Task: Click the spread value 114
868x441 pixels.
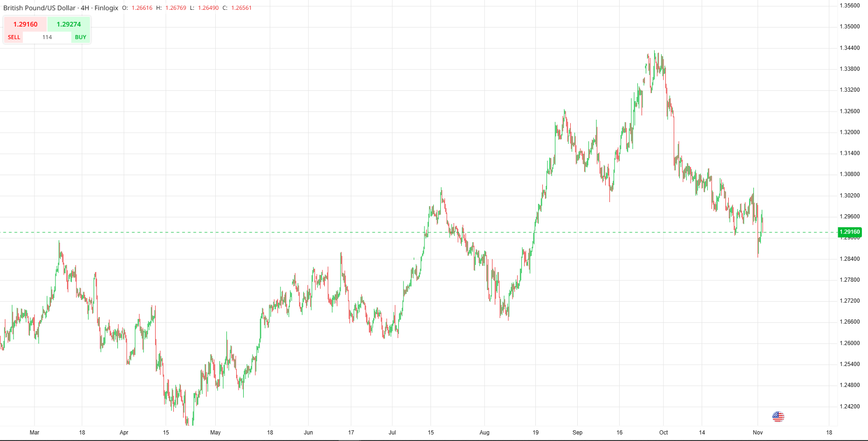Action: click(47, 37)
